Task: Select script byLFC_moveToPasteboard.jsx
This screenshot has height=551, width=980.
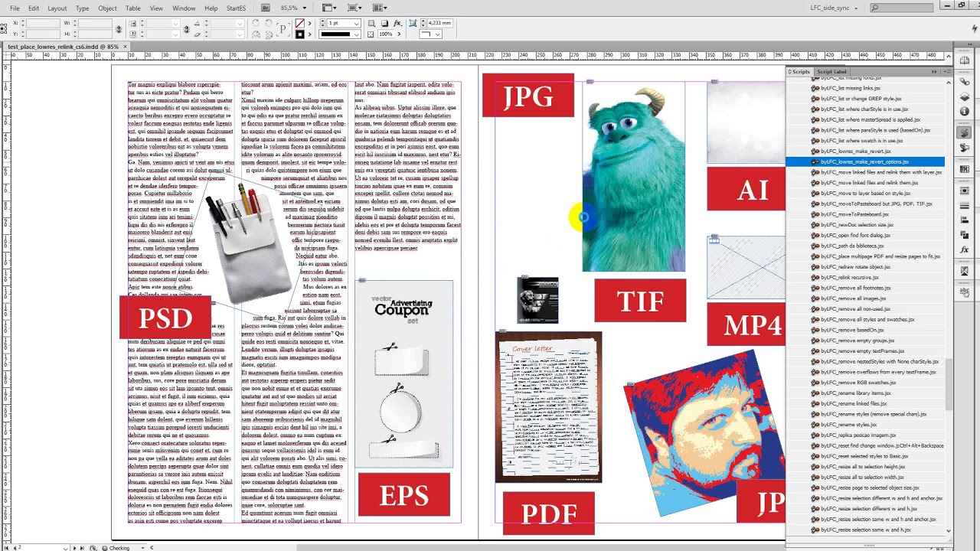Action: click(x=865, y=214)
